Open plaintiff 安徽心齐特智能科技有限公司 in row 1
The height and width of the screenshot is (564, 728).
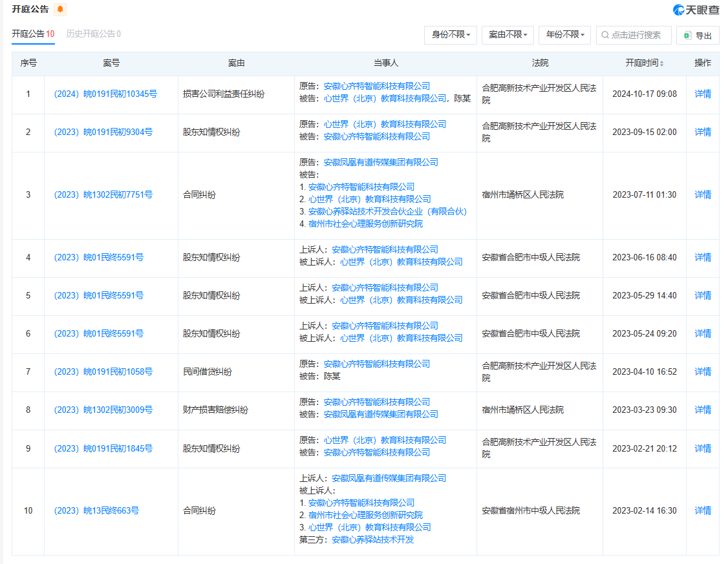click(376, 87)
